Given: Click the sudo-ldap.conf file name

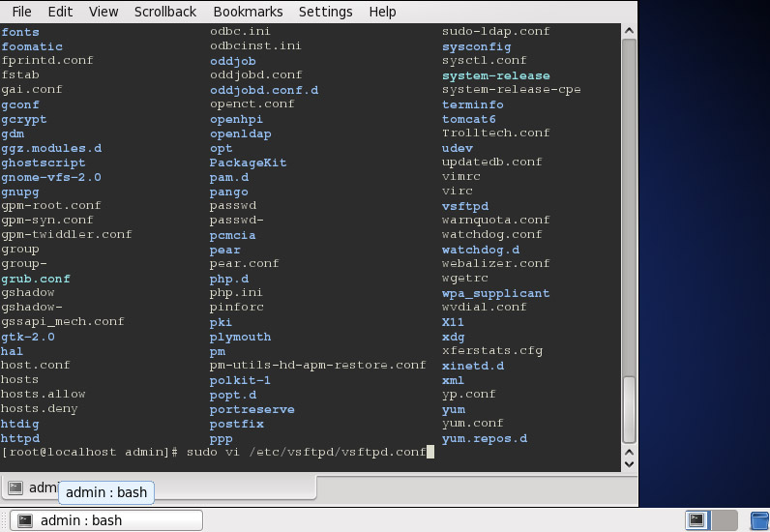Looking at the screenshot, I should 496,31.
